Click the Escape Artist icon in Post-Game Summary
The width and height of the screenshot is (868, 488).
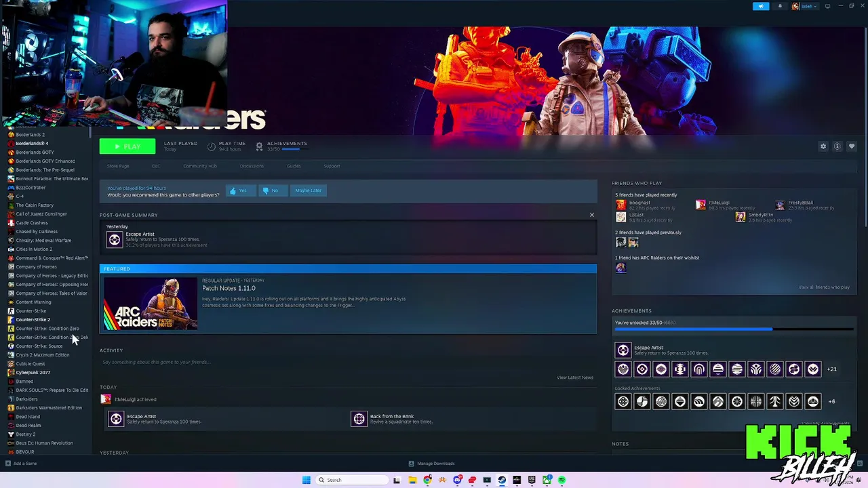114,239
